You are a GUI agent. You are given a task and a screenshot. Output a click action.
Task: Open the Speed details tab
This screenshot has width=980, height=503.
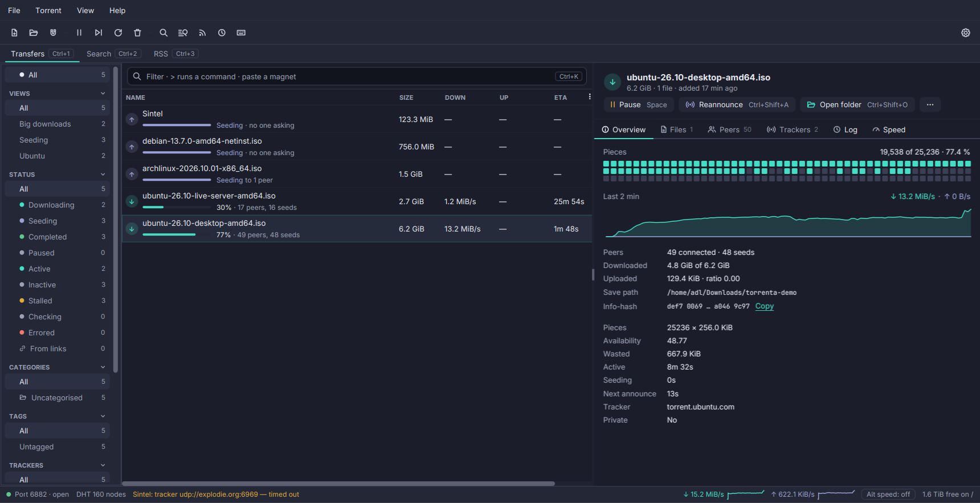889,129
